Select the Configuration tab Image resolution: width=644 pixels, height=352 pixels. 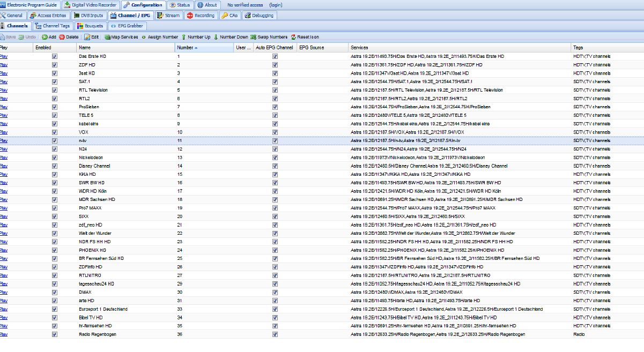(x=143, y=5)
